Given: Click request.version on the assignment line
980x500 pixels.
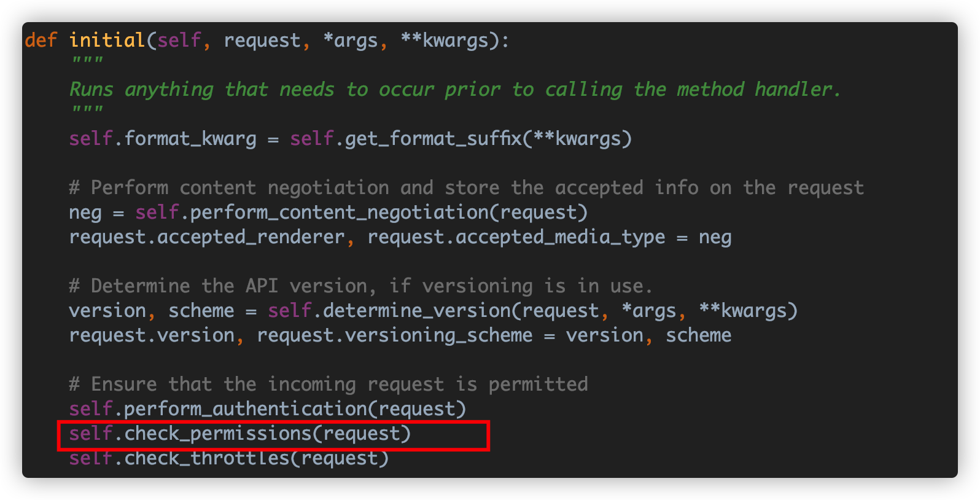Looking at the screenshot, I should pyautogui.click(x=152, y=335).
